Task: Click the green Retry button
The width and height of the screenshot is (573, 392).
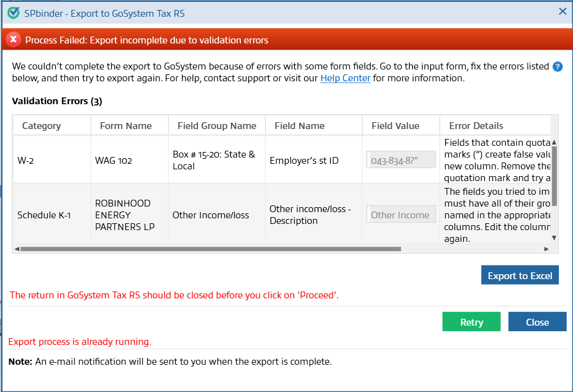Action: coord(471,321)
